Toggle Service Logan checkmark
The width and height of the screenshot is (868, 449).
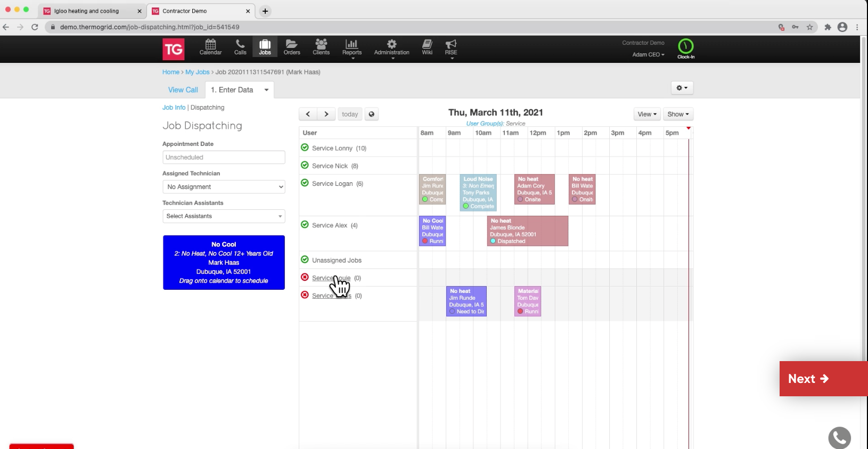pyautogui.click(x=305, y=183)
